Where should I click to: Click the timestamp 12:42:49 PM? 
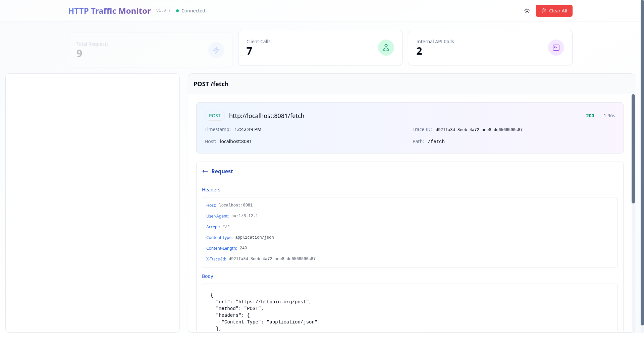(248, 129)
